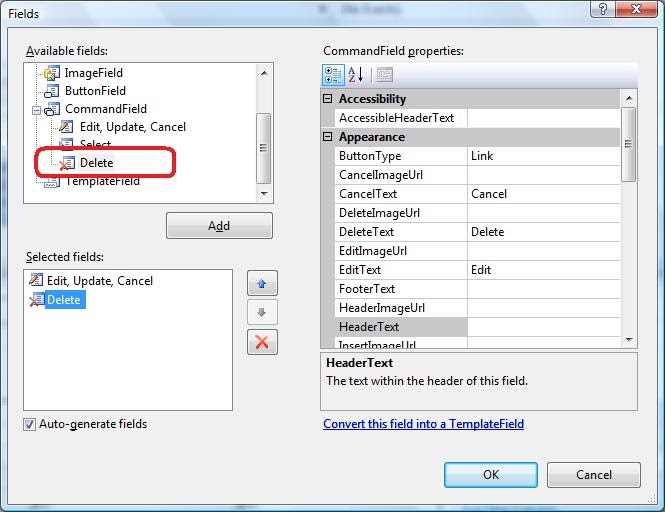Collapse the Accessibility property category
Viewport: 665px width, 512px height.
327,99
